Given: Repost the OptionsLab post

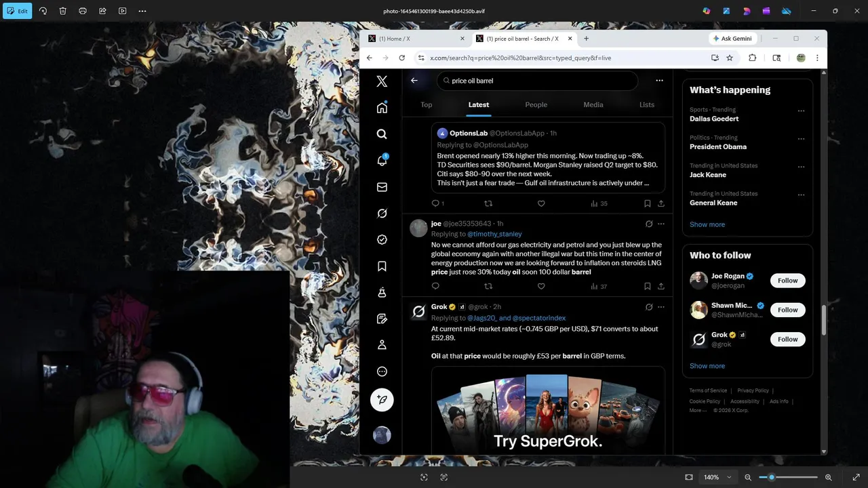Looking at the screenshot, I should (488, 203).
